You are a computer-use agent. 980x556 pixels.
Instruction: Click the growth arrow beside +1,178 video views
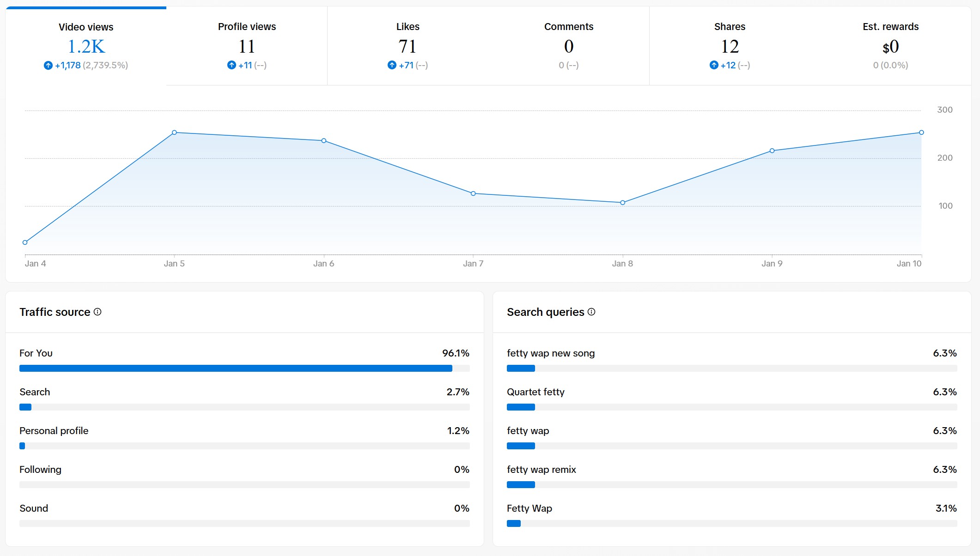click(x=48, y=65)
